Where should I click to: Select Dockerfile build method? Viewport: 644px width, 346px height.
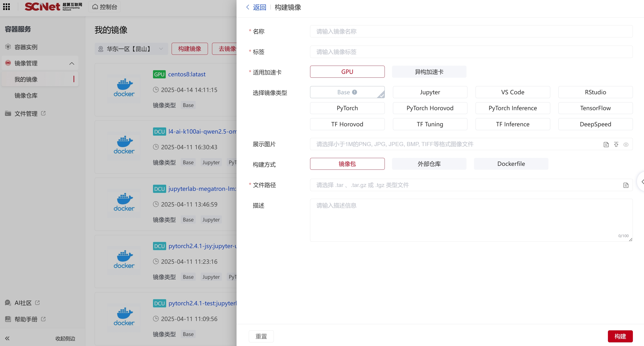pos(511,164)
